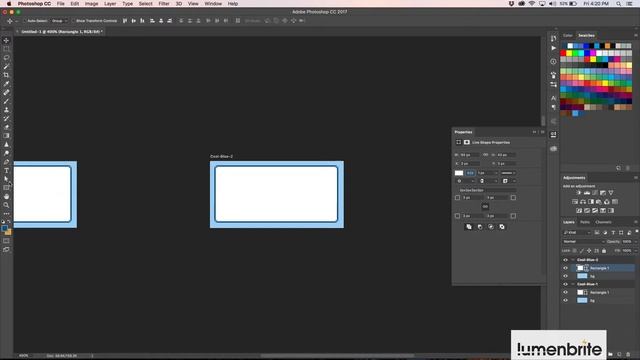Open the stroke line style dropdown

pos(508,173)
